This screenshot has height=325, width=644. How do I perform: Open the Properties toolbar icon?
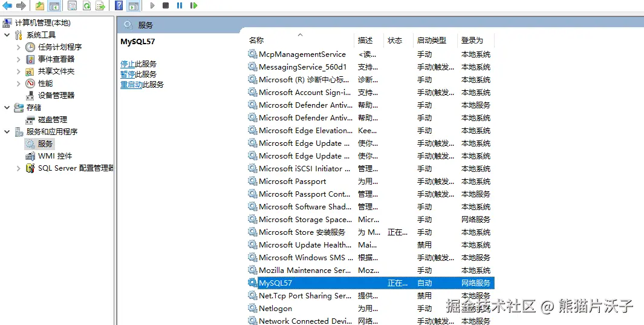tap(72, 5)
